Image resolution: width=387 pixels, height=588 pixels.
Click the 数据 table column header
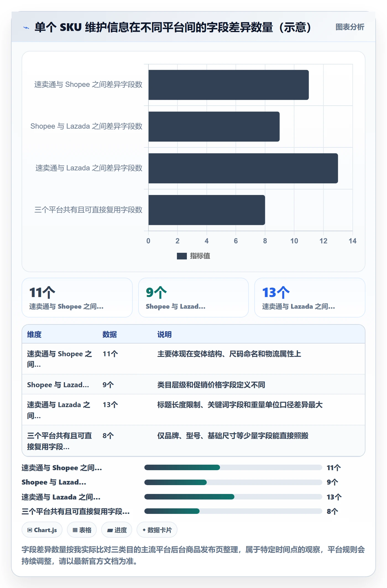pos(110,334)
